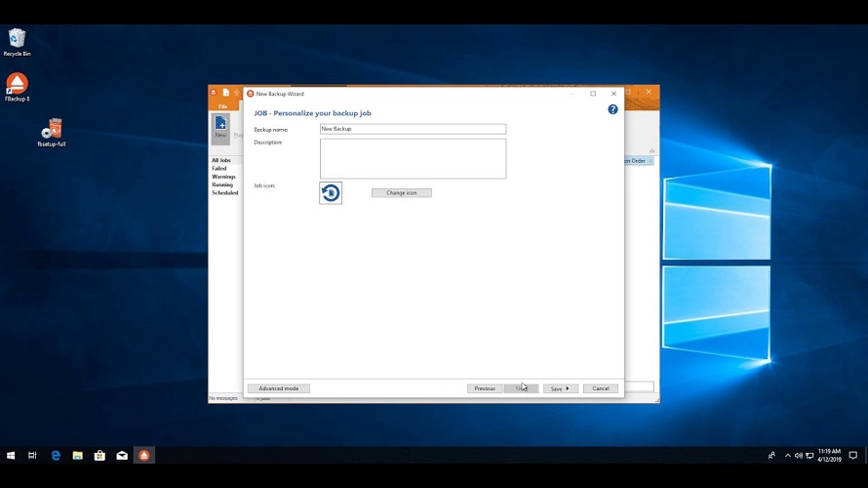The height and width of the screenshot is (488, 868).
Task: Open the Save button dropdown arrow
Action: [568, 388]
